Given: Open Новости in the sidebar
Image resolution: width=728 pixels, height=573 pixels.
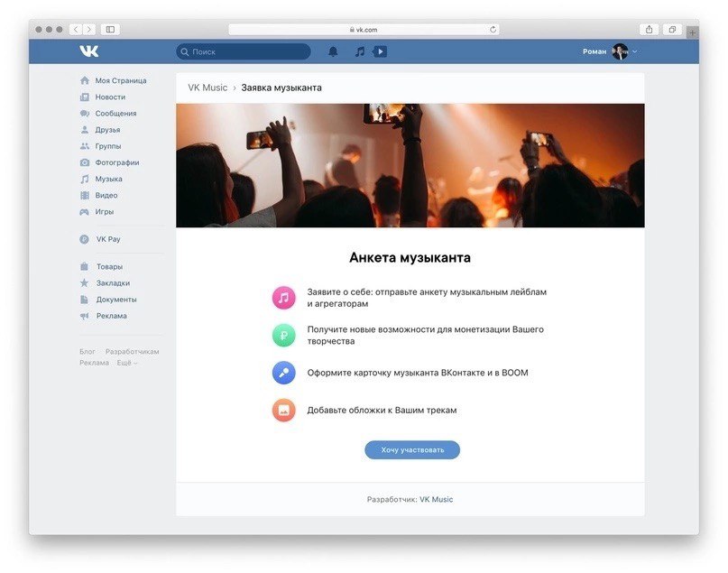Looking at the screenshot, I should (x=110, y=97).
